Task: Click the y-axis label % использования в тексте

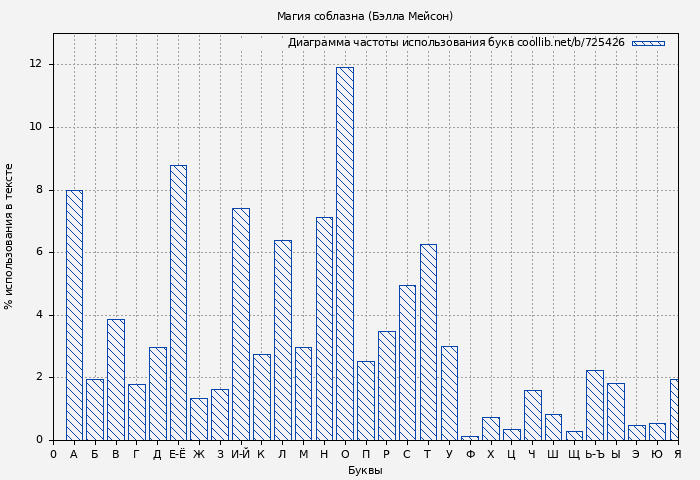Action: 10,236
